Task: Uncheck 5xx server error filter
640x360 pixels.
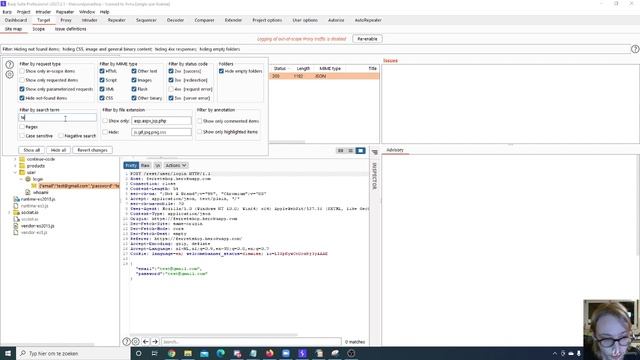Action: tap(171, 98)
